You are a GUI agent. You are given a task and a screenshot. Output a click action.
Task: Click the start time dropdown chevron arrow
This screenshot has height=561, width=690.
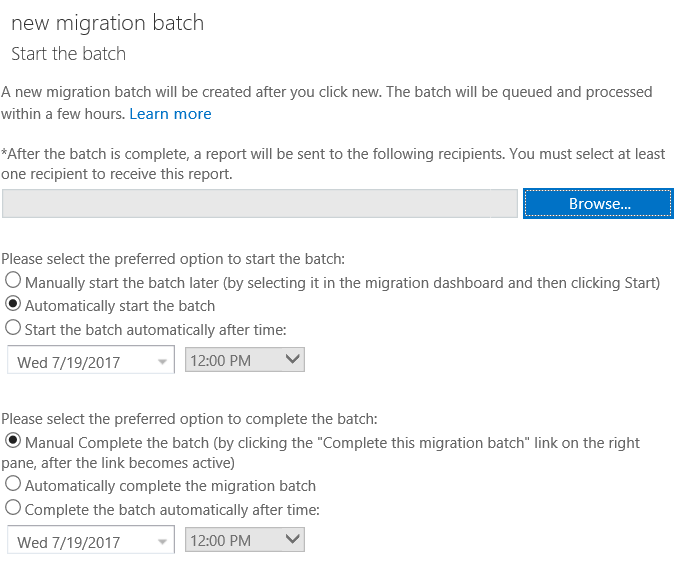click(x=292, y=360)
